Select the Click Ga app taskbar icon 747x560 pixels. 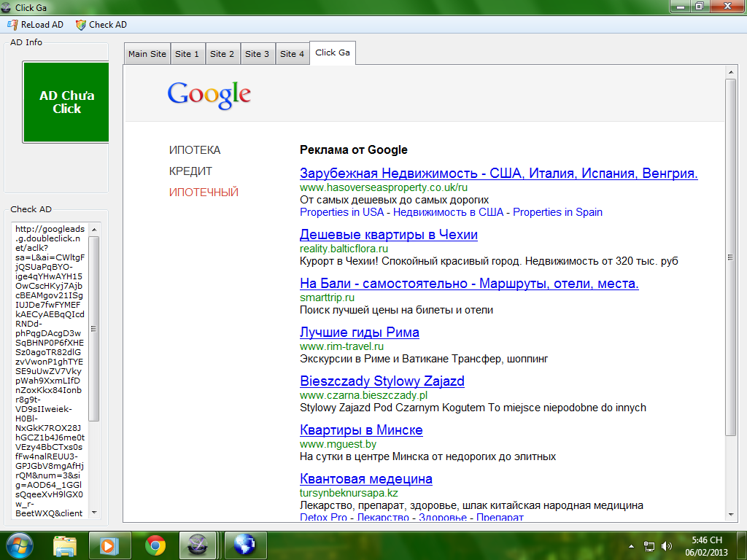coord(198,545)
